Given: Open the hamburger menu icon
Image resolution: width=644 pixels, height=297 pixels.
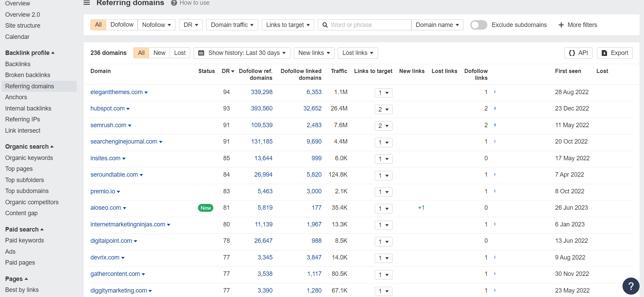Looking at the screenshot, I should [87, 3].
